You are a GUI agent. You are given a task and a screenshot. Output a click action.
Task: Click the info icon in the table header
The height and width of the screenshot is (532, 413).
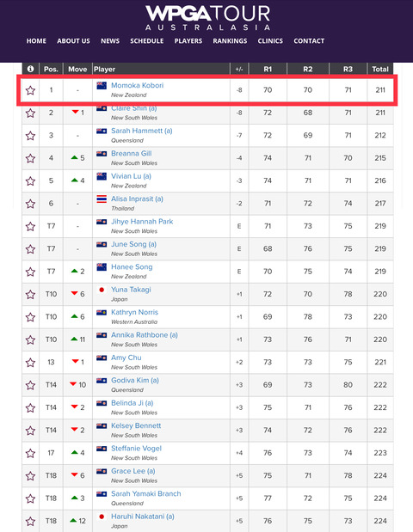point(30,69)
